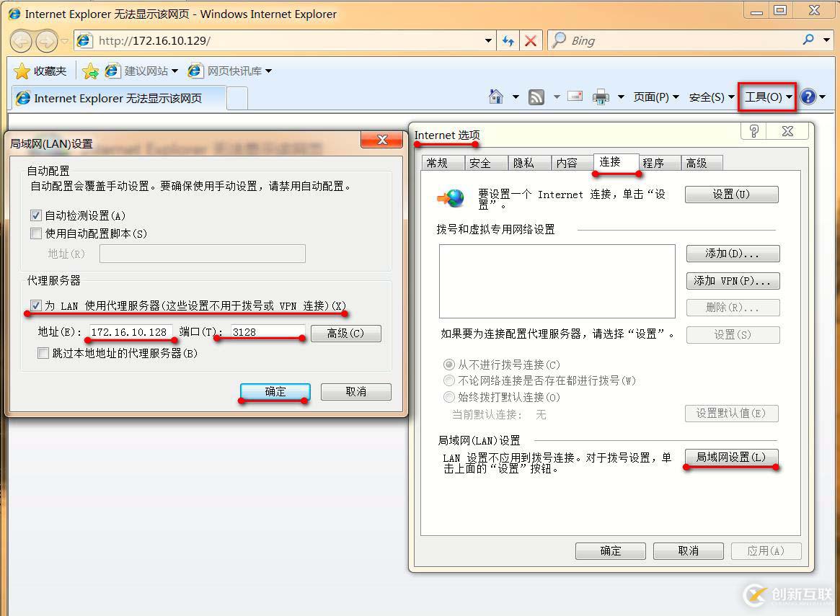This screenshot has width=840, height=616.
Task: Click the 添加 VPN(P)... button
Action: pos(733,281)
